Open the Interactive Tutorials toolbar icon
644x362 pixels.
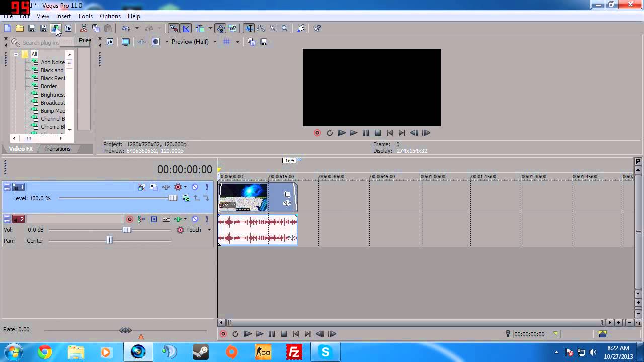301,29
